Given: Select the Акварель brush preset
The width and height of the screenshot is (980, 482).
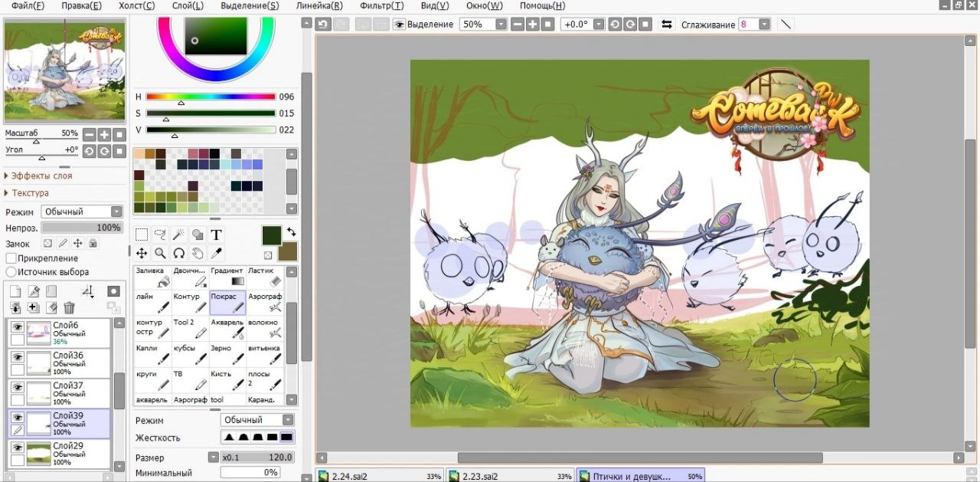Looking at the screenshot, I should pos(227,329).
